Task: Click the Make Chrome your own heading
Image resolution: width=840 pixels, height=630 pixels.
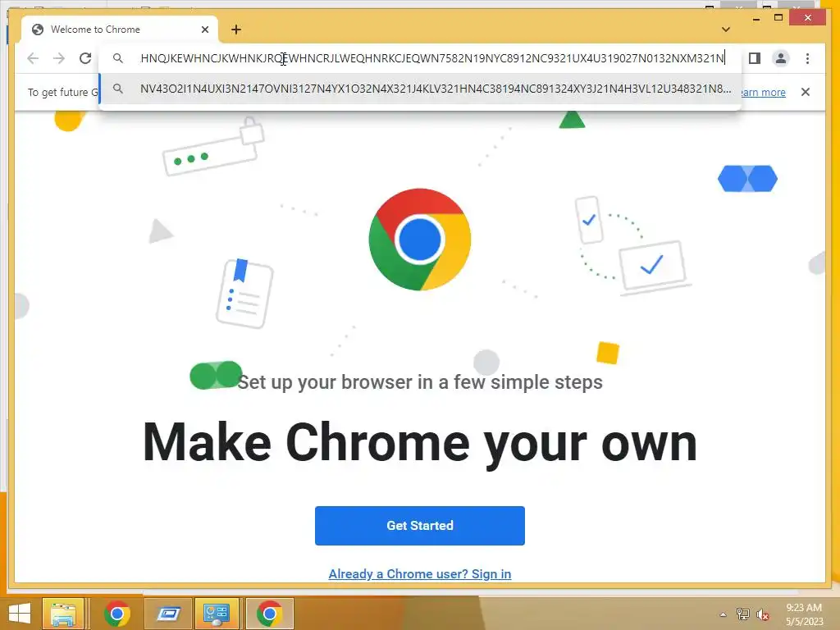Action: (420, 442)
